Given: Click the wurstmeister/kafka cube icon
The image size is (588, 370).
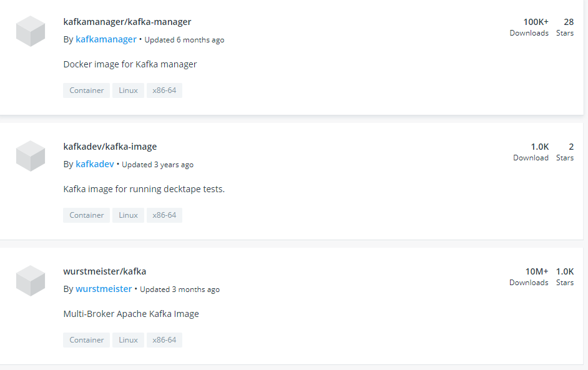Looking at the screenshot, I should coord(31,281).
